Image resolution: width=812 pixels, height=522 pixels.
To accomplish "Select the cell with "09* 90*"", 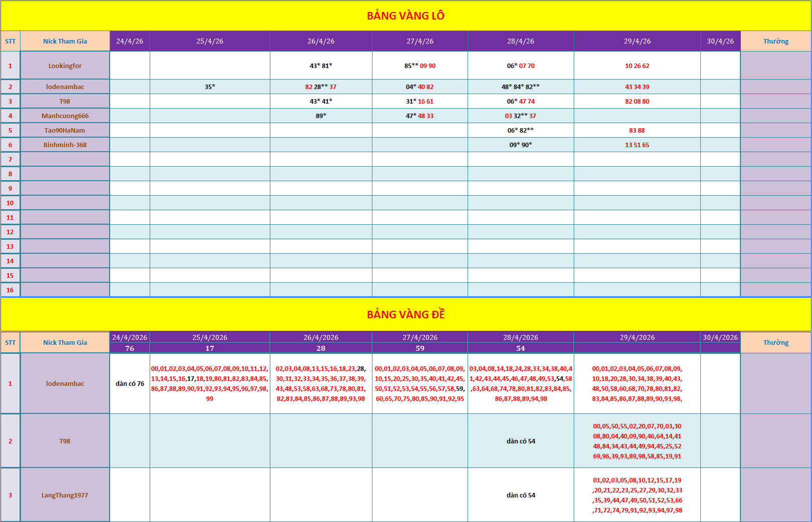I will 521,145.
